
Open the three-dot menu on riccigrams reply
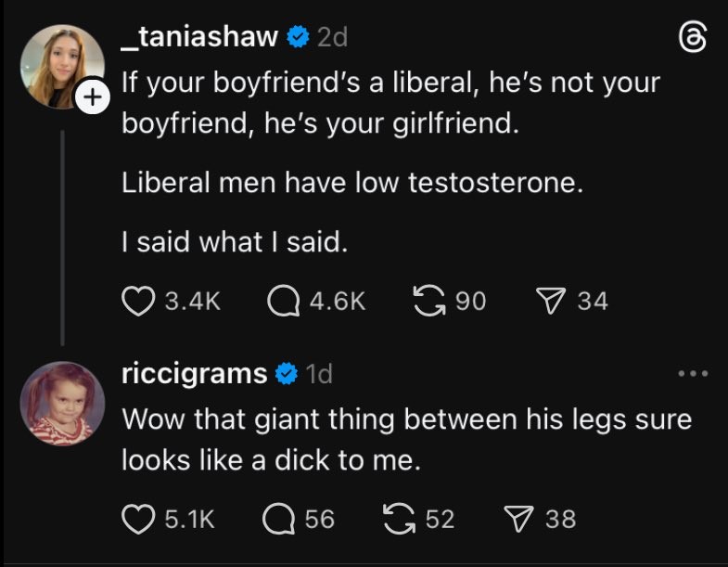click(x=692, y=374)
